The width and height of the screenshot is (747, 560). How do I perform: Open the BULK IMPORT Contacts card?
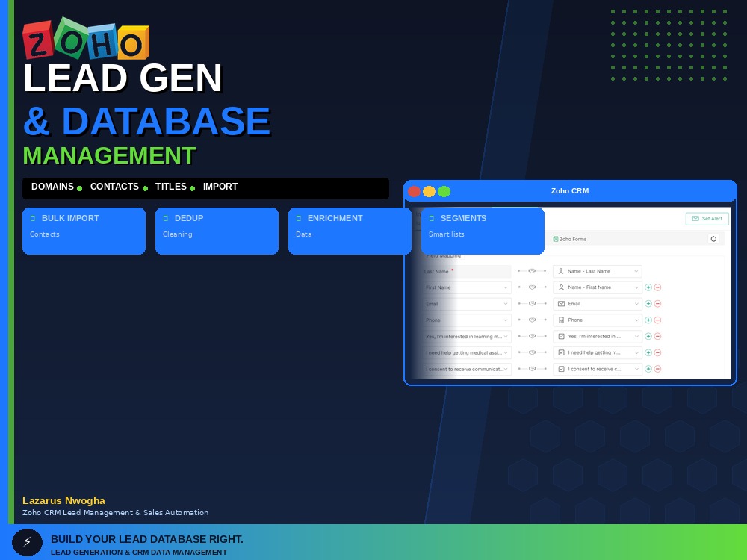coord(84,231)
